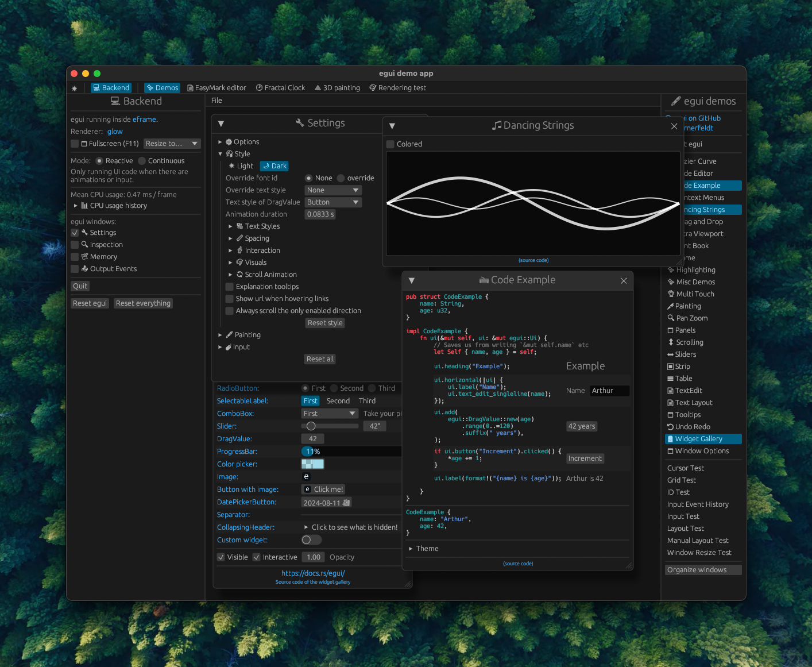This screenshot has width=812, height=667.
Task: Open the ComboBox showing First
Action: (x=330, y=414)
